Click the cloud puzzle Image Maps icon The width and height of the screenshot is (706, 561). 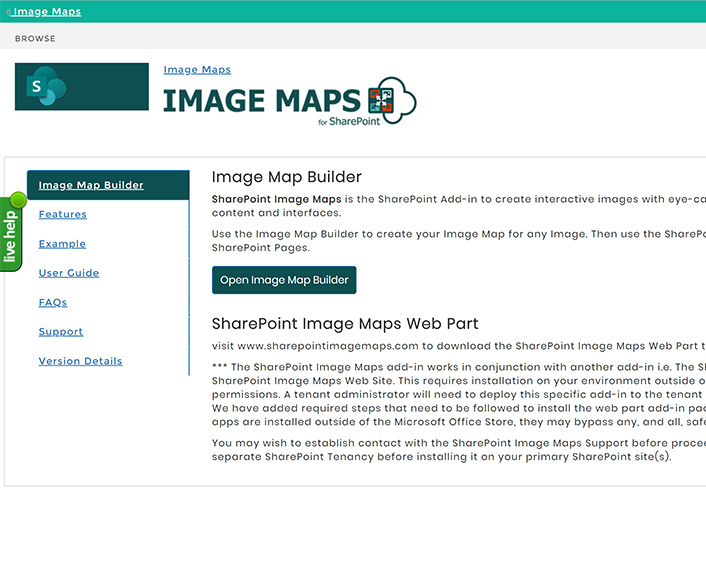click(x=392, y=100)
